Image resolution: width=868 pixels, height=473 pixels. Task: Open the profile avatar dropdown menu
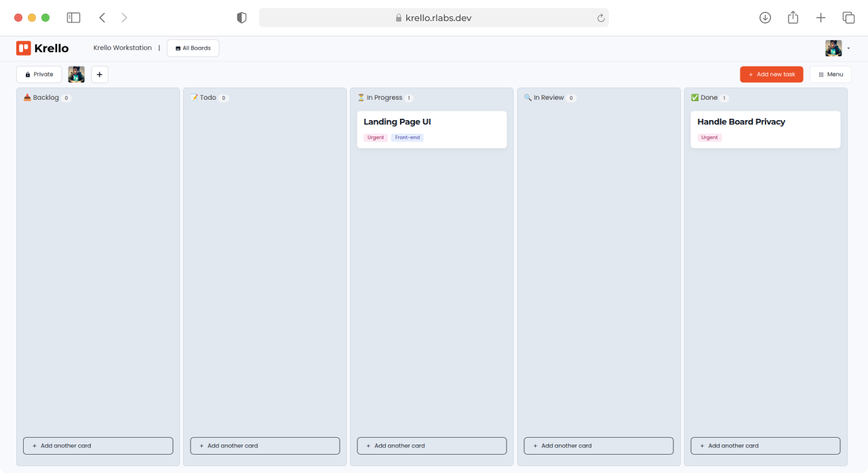pyautogui.click(x=833, y=48)
